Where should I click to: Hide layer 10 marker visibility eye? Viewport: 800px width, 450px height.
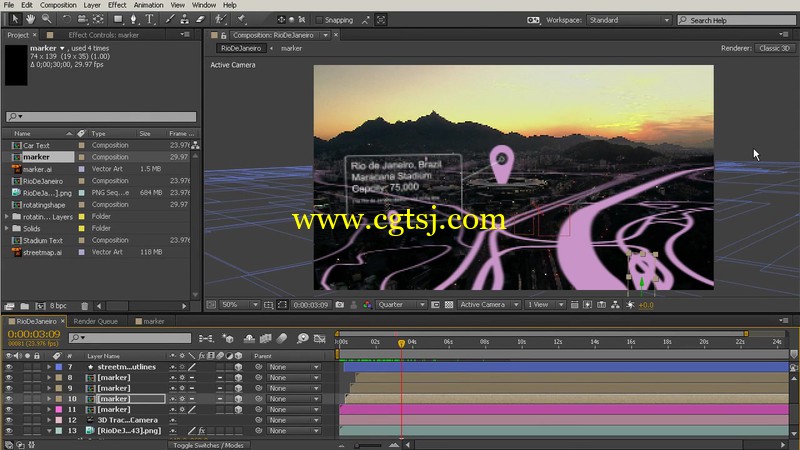(9, 399)
